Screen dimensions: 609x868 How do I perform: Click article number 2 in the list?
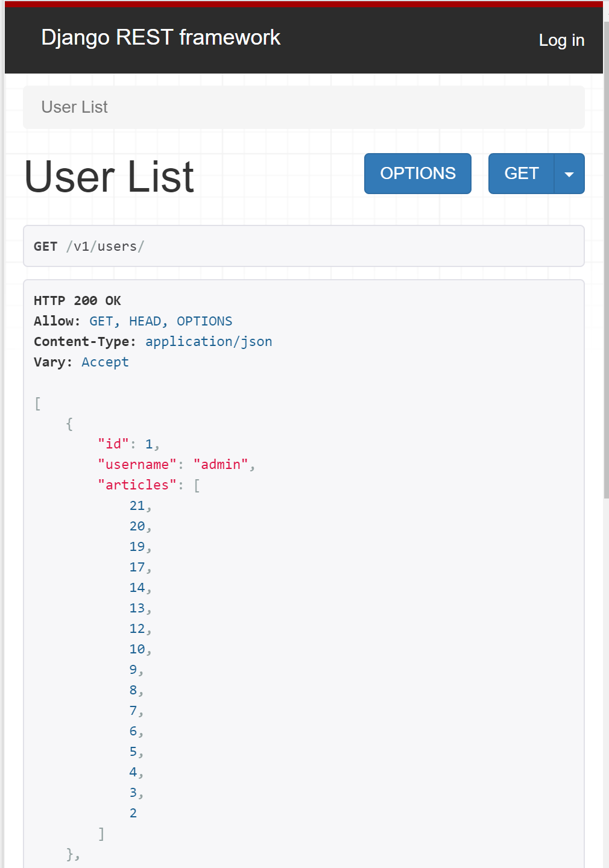point(133,813)
